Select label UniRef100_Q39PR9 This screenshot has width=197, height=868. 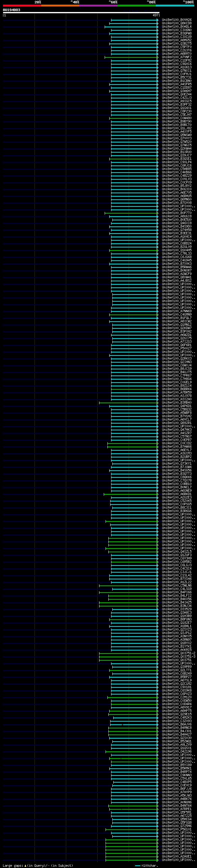point(177,667)
